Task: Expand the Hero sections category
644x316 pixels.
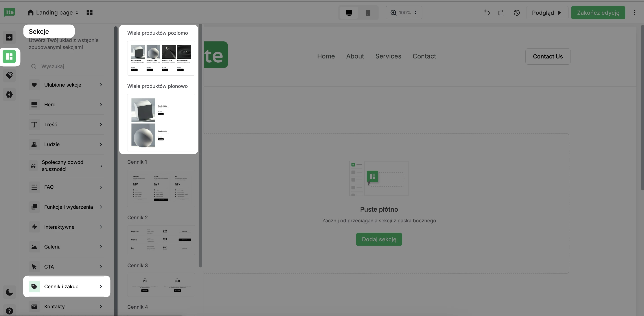Action: (x=66, y=105)
